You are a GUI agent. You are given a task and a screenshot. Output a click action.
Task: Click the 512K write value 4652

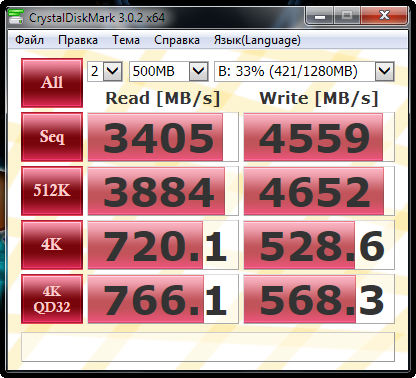click(319, 191)
